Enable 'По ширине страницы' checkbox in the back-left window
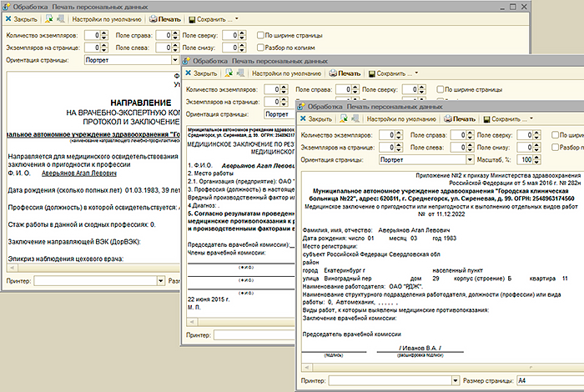This screenshot has height=392, width=584. coord(259,34)
